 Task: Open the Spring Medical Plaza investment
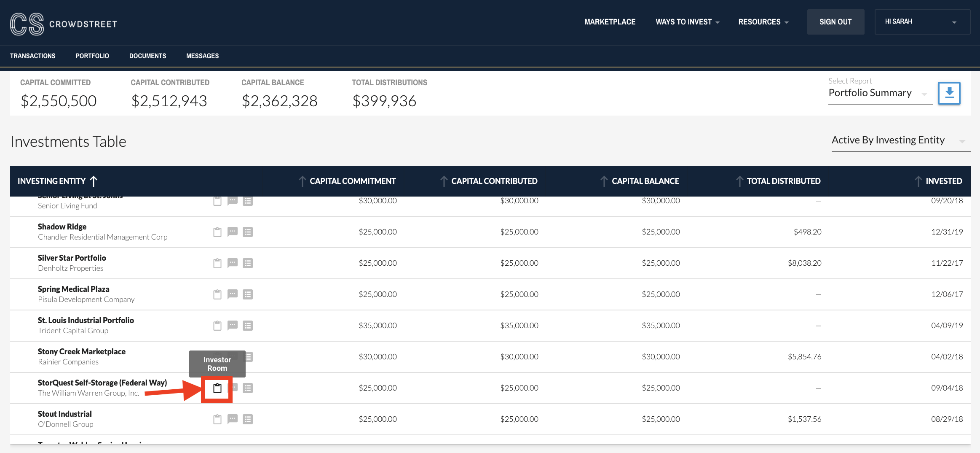74,289
